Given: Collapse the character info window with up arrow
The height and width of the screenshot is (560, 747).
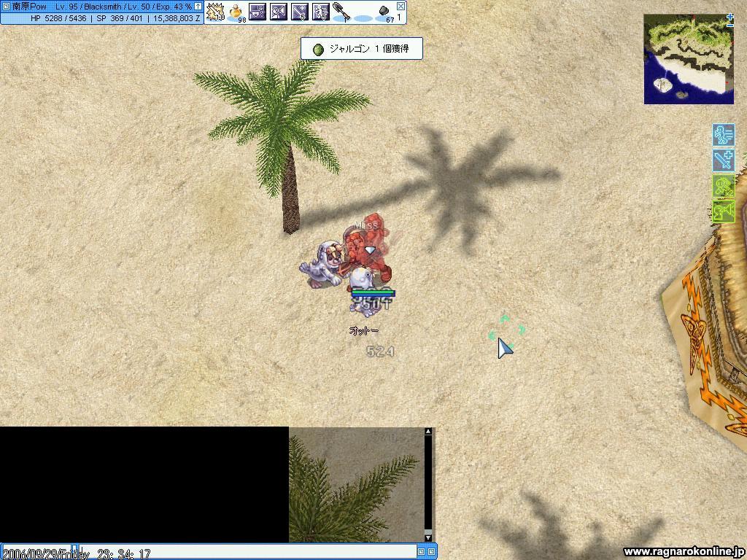Looking at the screenshot, I should (198, 7).
